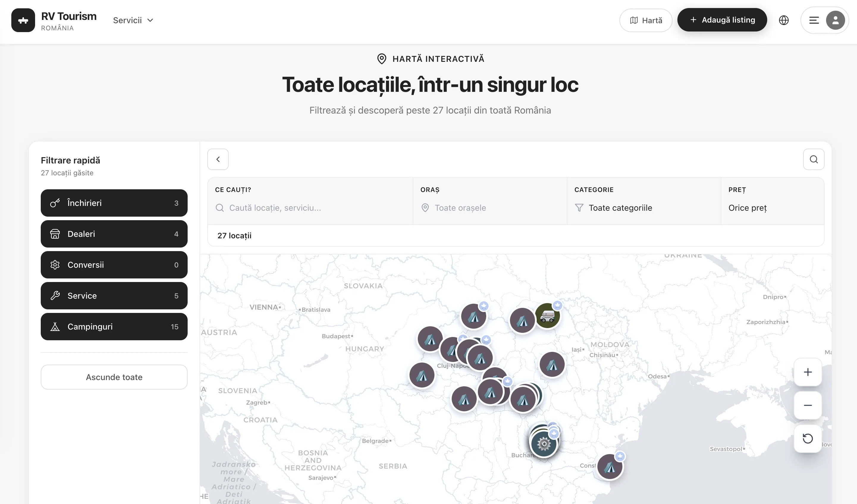
Task: Toggle the Campinguri category filter
Action: click(x=114, y=327)
